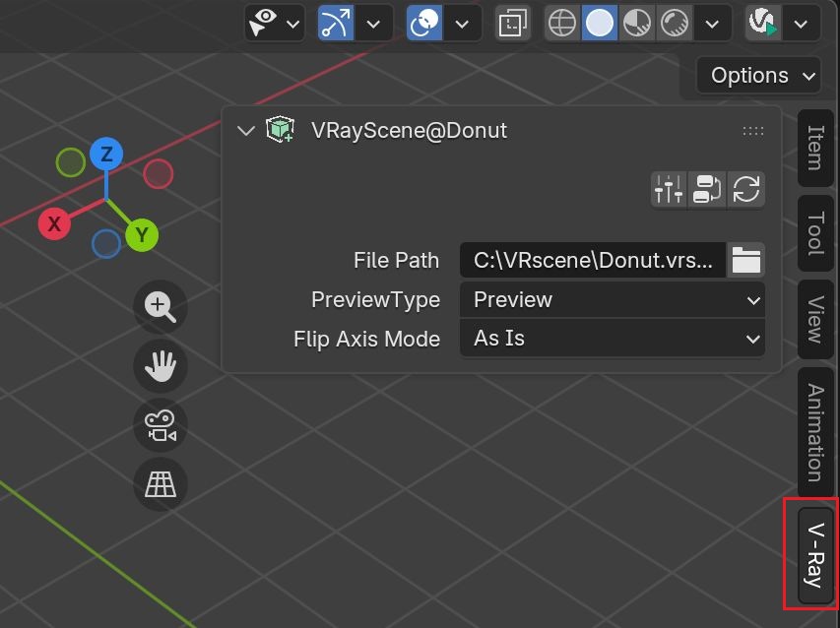Browse for file with folder icon
This screenshot has height=628, width=840.
pyautogui.click(x=745, y=260)
